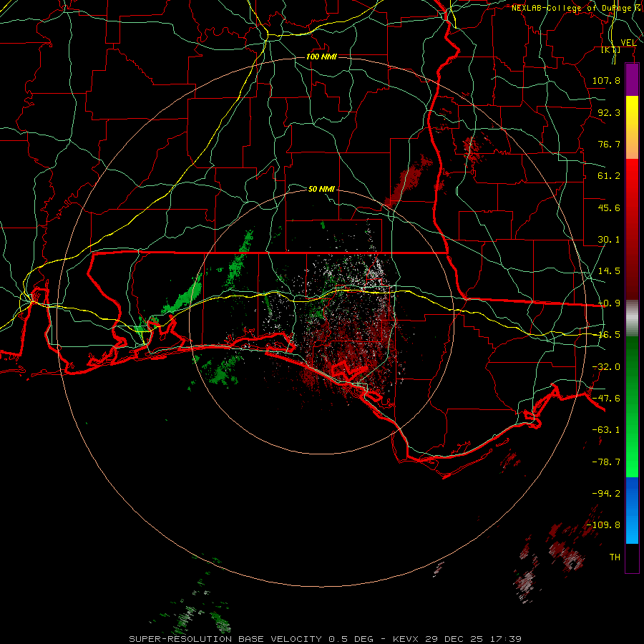Select the -78.7 legend value
The height and width of the screenshot is (644, 644).
tap(606, 462)
